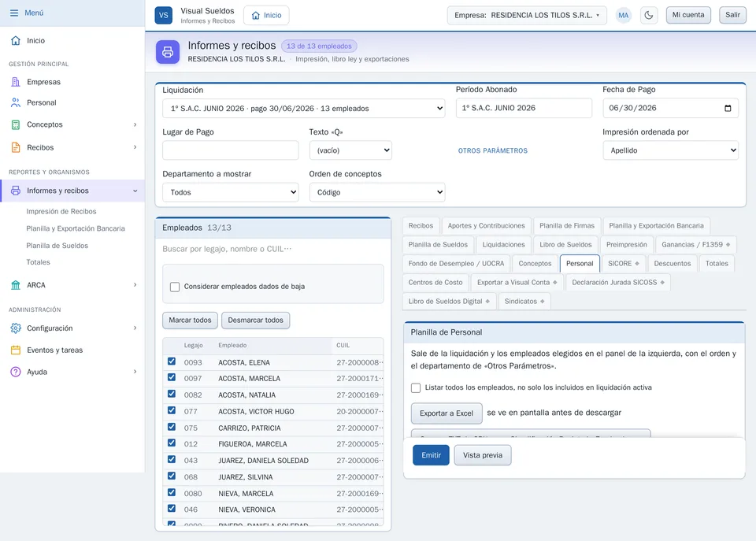Open the calendar picker for Fecha de Pago

point(728,108)
